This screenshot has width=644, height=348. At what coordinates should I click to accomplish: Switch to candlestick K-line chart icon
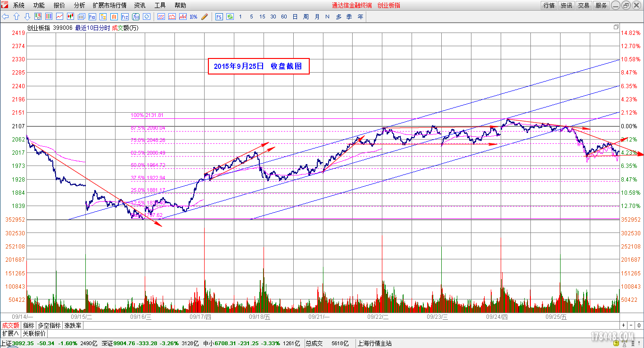click(70, 17)
